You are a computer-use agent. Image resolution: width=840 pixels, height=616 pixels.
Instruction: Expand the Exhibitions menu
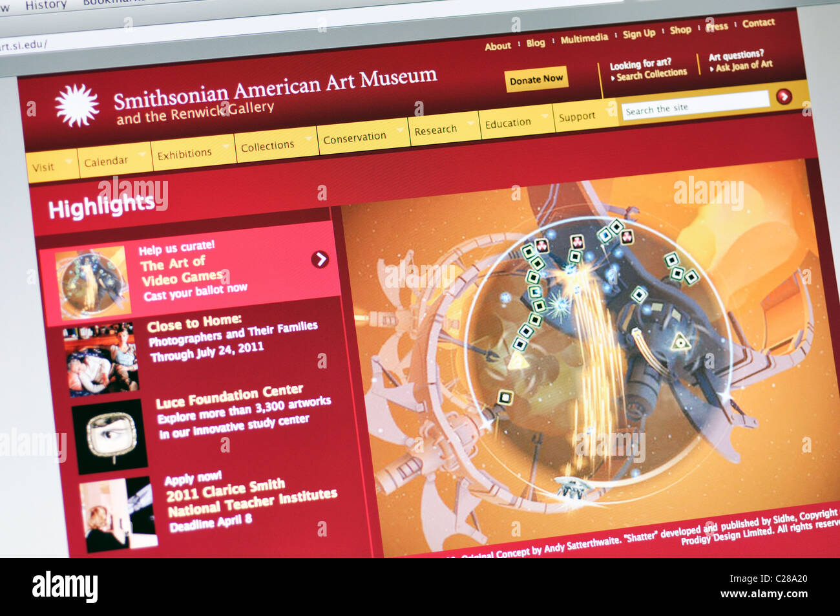pos(193,153)
